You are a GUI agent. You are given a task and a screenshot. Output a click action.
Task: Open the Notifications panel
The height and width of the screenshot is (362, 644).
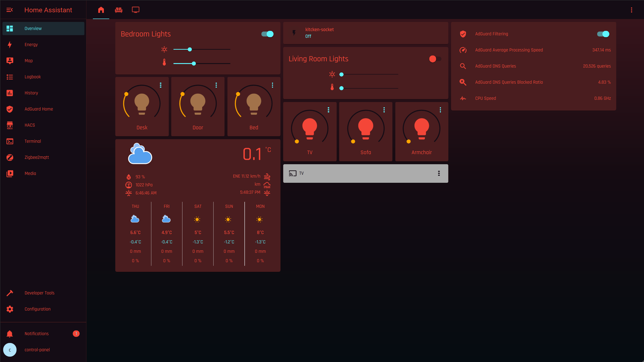36,334
